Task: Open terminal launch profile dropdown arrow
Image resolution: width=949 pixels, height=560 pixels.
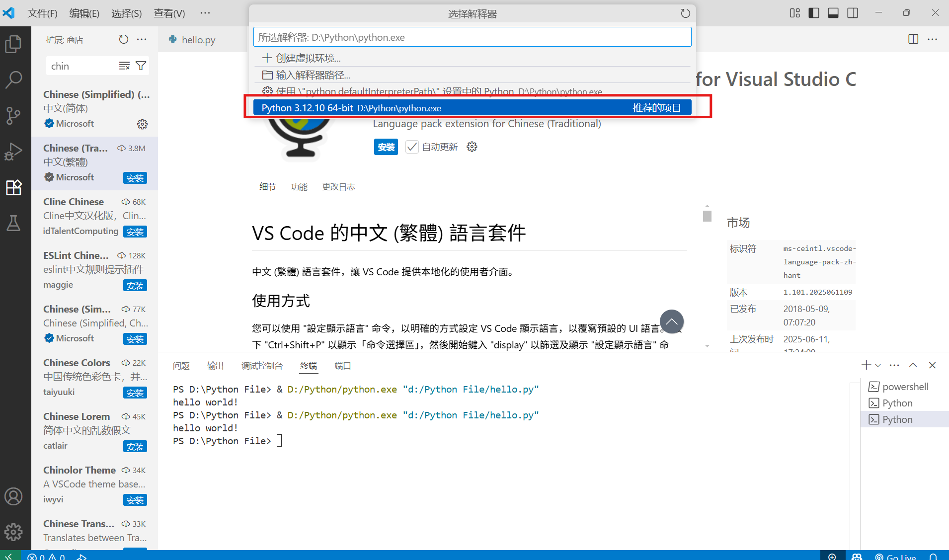Action: tap(878, 365)
